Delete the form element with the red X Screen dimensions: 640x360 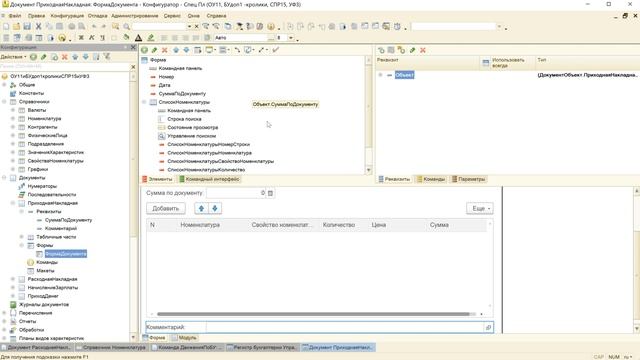pyautogui.click(x=164, y=50)
